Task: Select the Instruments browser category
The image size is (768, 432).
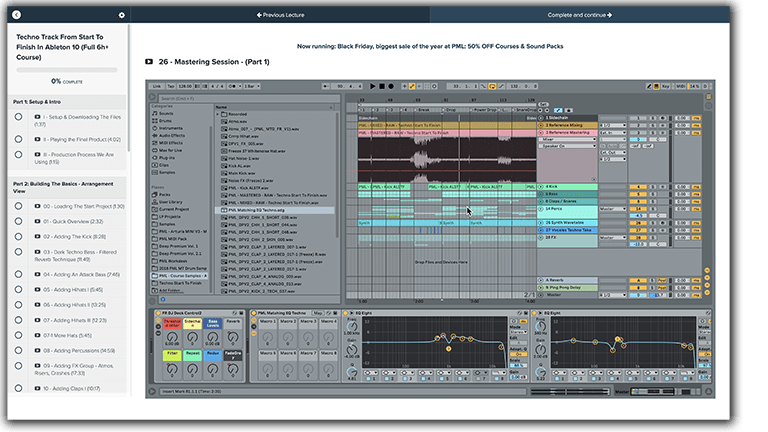Action: tap(170, 128)
